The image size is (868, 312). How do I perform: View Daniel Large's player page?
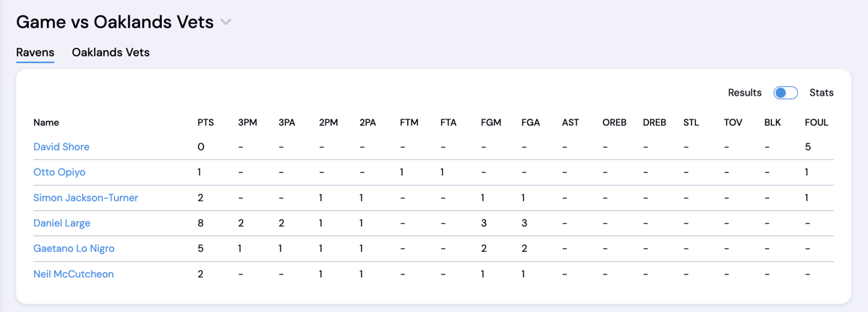click(61, 223)
